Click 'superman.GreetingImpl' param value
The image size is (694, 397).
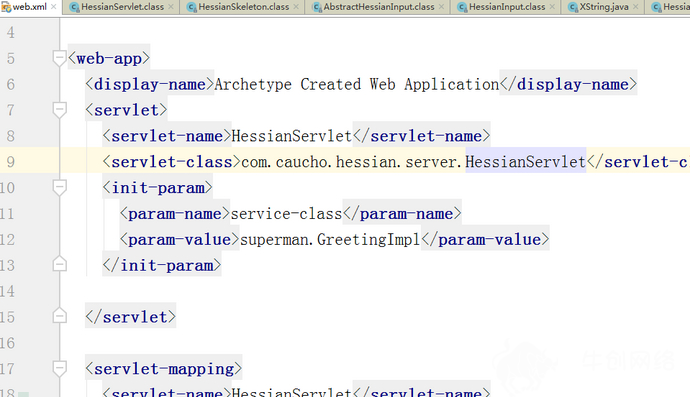330,239
